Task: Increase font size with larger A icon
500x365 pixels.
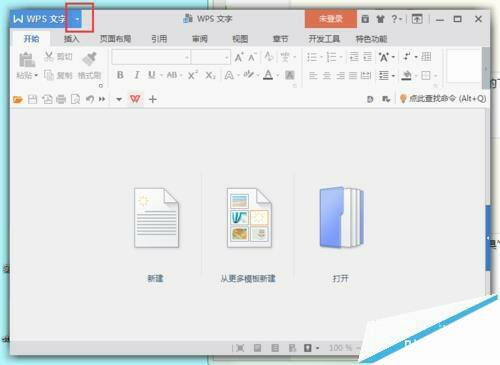Action: coord(239,57)
